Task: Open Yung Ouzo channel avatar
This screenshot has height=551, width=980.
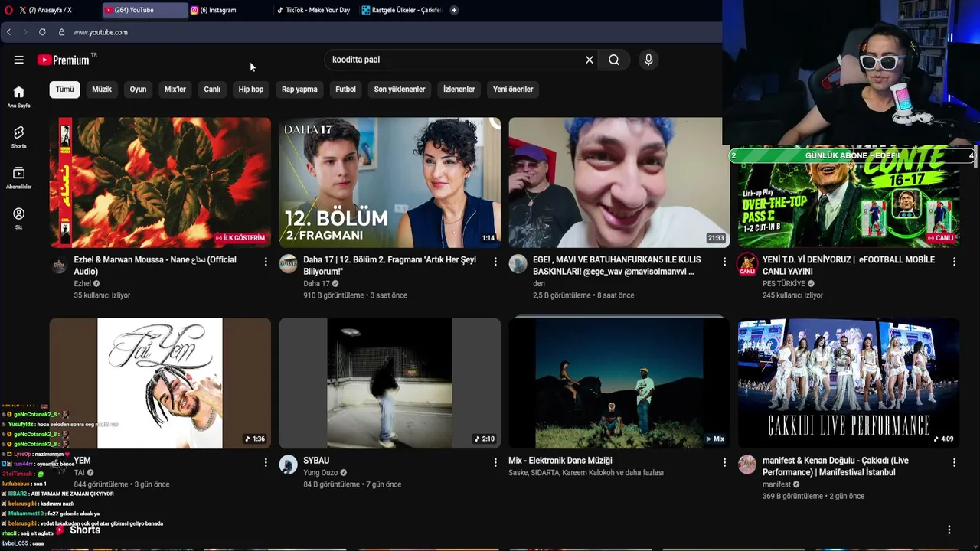Action: pyautogui.click(x=288, y=465)
